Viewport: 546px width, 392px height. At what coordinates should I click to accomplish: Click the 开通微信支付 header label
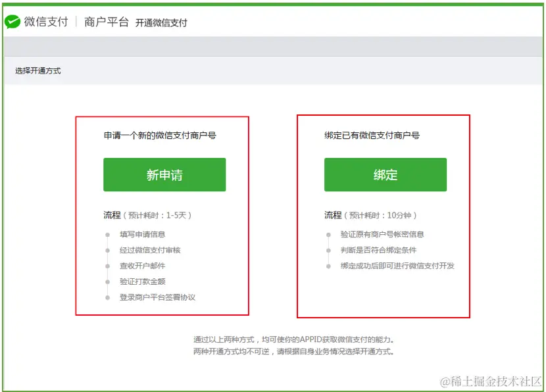tap(161, 23)
